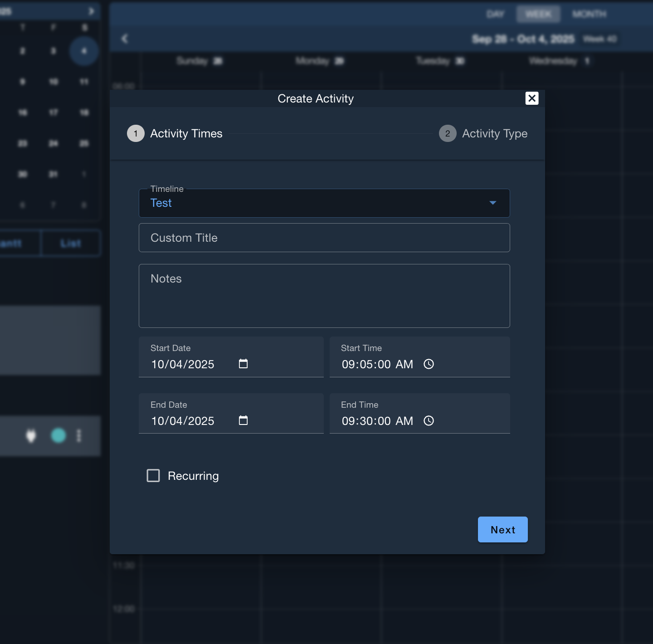653x644 pixels.
Task: Open the End Date calendar picker icon
Action: 243,420
